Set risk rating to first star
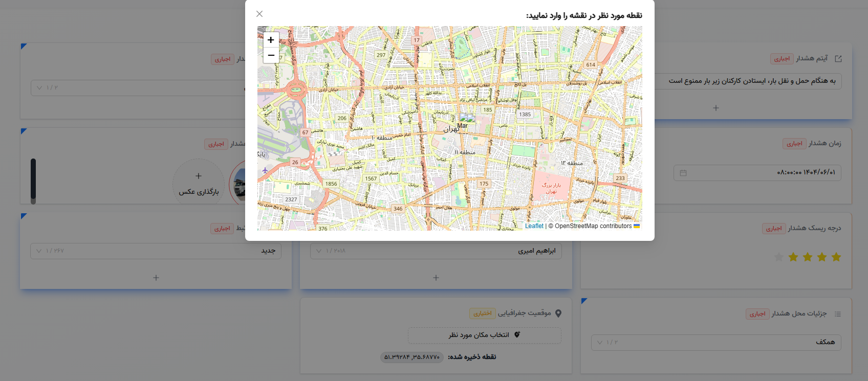The width and height of the screenshot is (868, 381). (836, 257)
